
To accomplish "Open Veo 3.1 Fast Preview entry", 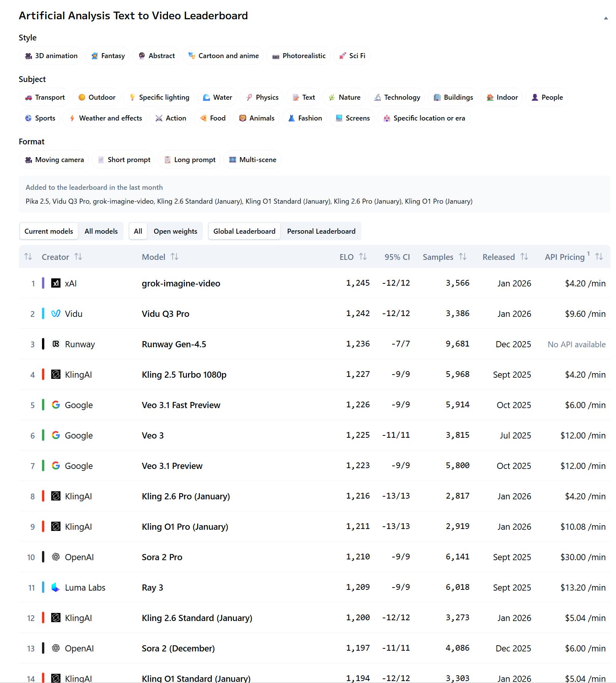I will tap(181, 405).
